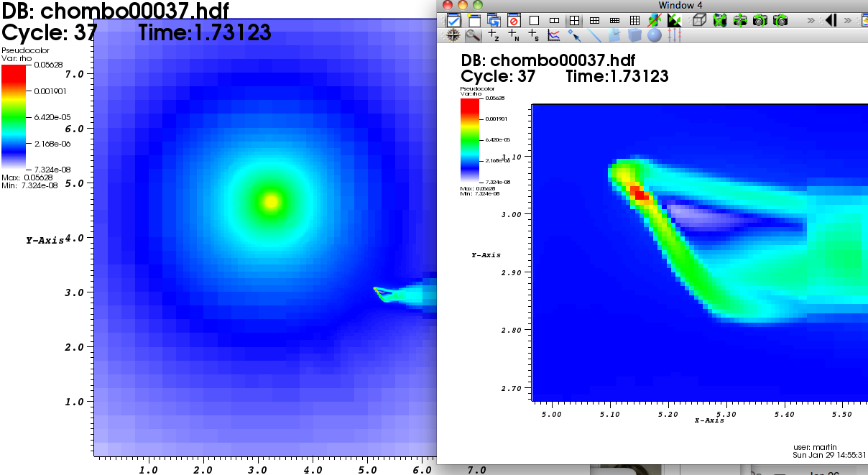
Task: Click the camera icon with green X
Action: click(720, 20)
